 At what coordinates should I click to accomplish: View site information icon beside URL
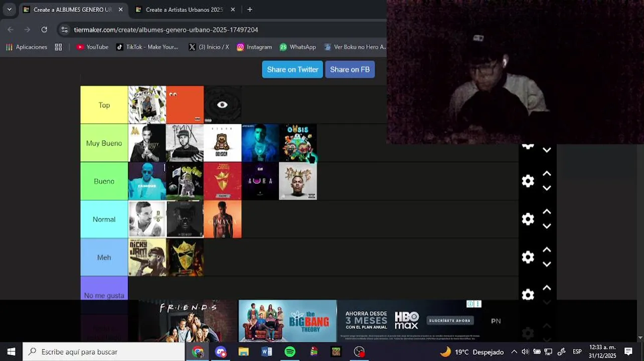(64, 30)
